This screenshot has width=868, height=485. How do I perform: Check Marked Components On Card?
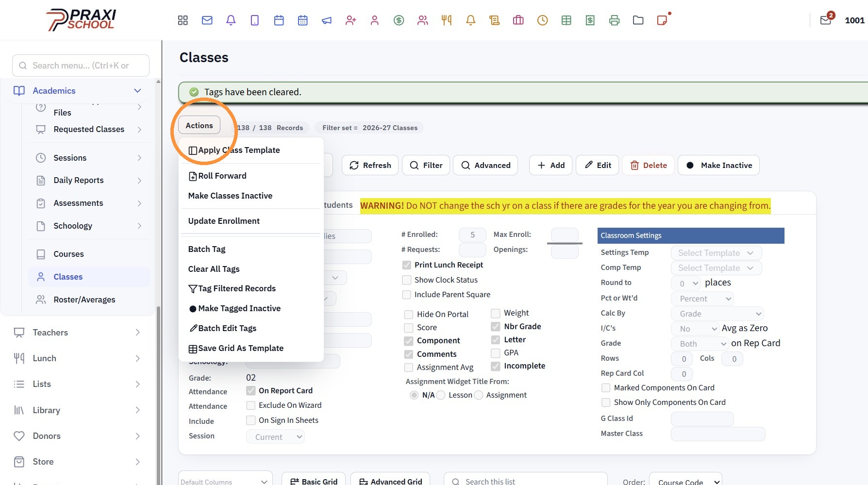pyautogui.click(x=606, y=388)
